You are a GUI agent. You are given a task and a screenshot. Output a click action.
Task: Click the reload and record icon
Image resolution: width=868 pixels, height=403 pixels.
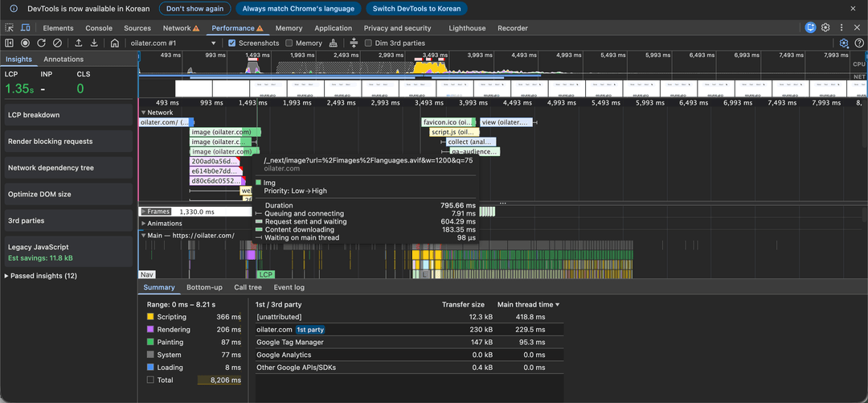41,43
